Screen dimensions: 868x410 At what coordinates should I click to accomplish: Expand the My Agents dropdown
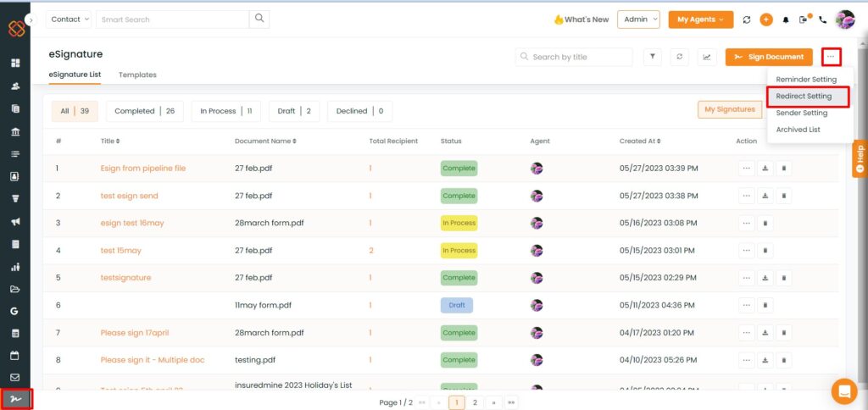(x=701, y=19)
